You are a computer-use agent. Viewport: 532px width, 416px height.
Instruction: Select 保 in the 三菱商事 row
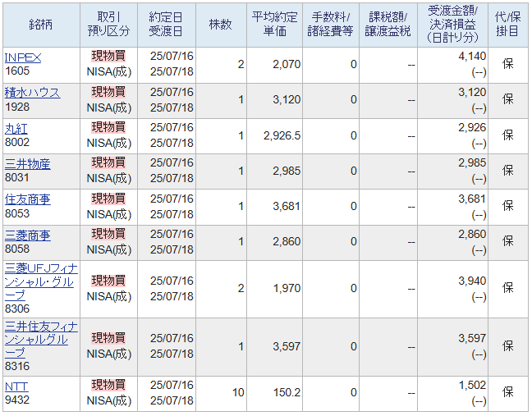[x=508, y=241]
